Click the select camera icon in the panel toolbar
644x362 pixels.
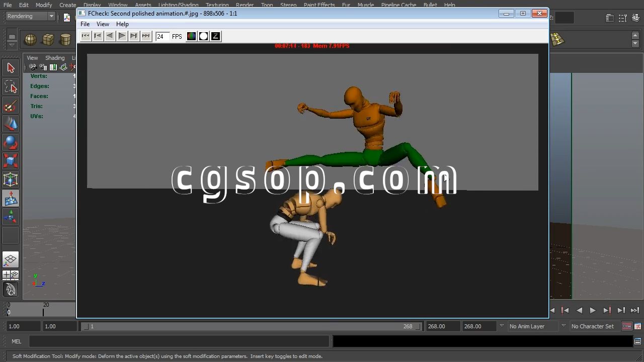point(33,67)
